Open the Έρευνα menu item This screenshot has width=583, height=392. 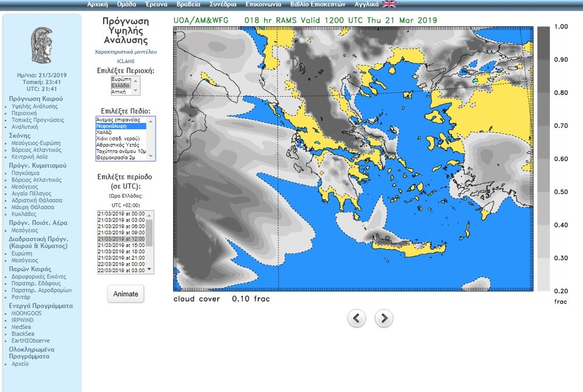point(157,4)
